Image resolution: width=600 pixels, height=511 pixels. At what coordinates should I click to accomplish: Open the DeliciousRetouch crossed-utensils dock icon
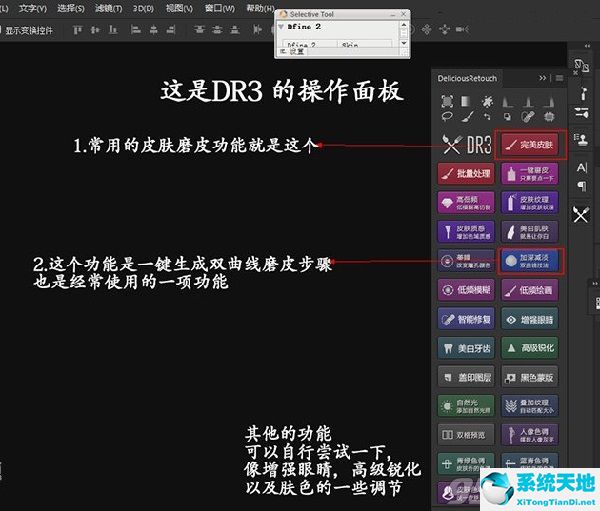[x=581, y=214]
